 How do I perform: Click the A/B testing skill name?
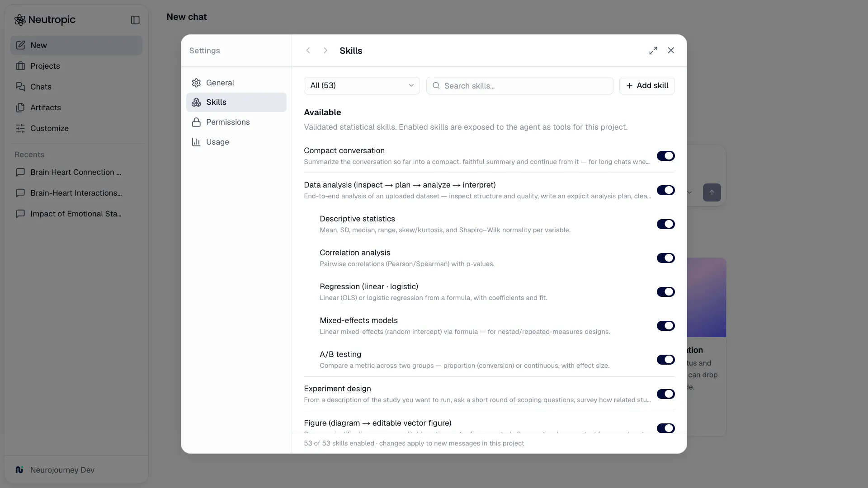[340, 354]
